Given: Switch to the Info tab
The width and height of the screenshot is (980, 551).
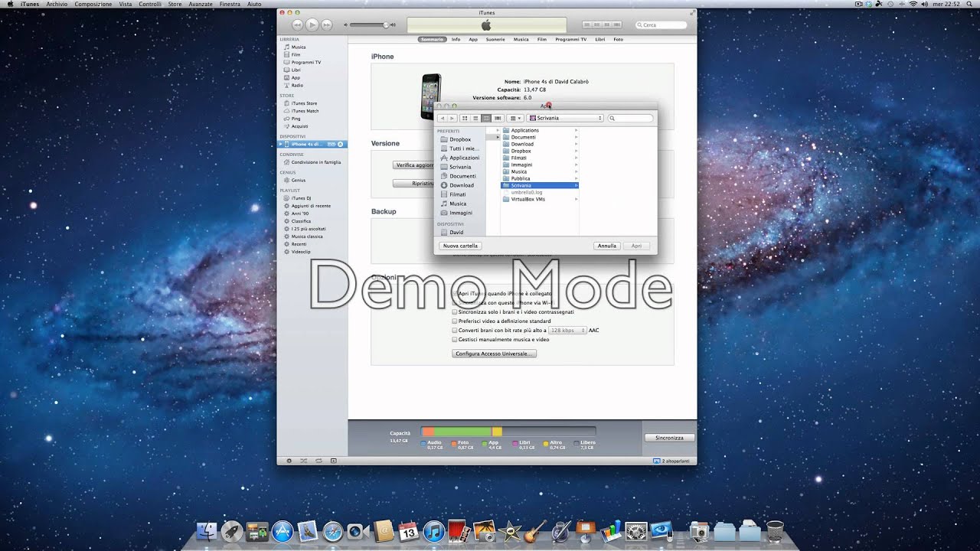Looking at the screenshot, I should click(x=456, y=39).
